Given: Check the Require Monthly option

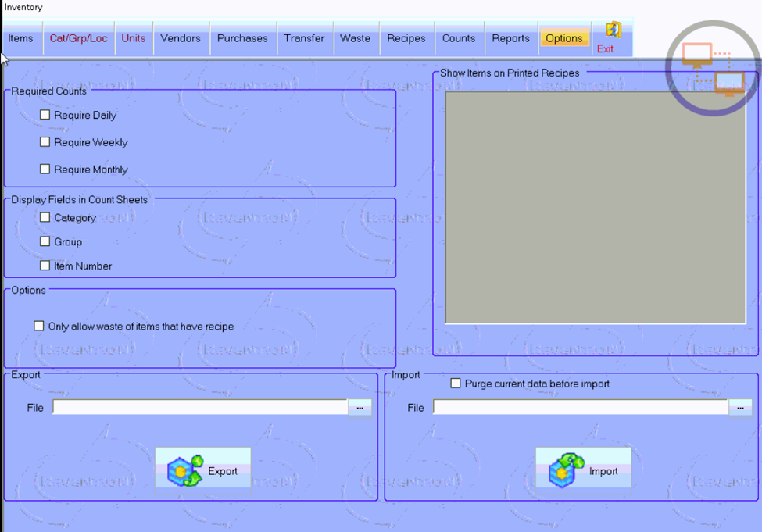Looking at the screenshot, I should click(45, 169).
